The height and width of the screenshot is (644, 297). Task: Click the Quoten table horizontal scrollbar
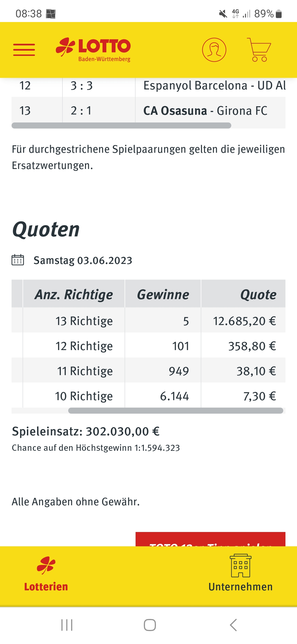click(176, 411)
